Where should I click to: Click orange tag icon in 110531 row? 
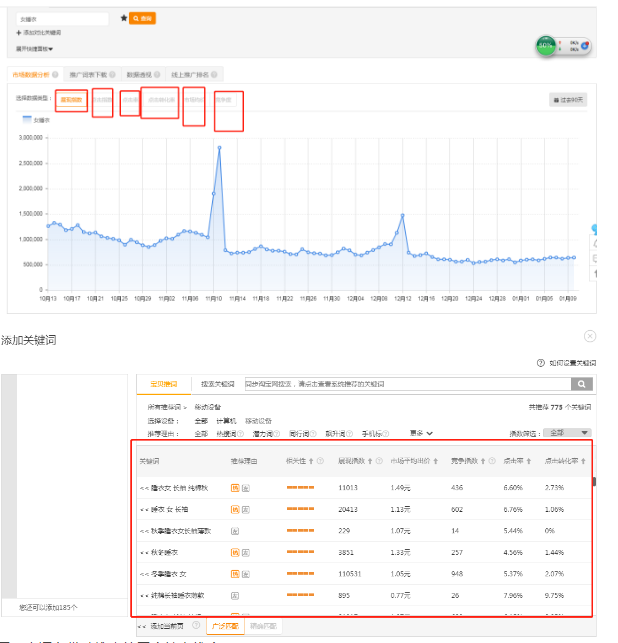pos(235,574)
